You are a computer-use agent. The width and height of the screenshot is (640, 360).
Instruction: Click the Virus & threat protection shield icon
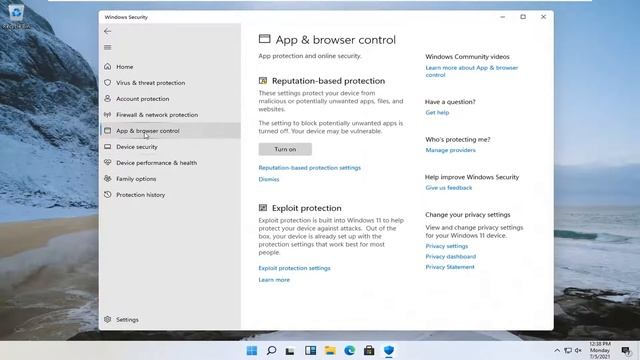(x=107, y=82)
